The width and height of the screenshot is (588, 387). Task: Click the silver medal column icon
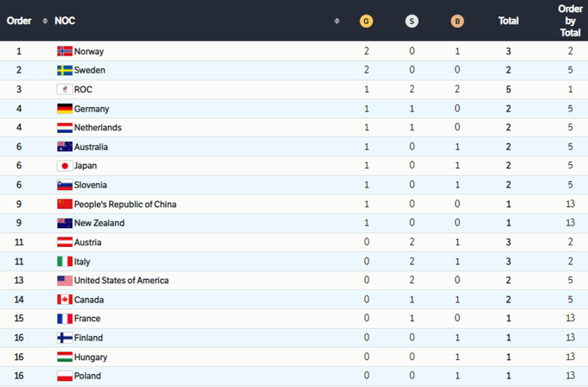pos(412,20)
